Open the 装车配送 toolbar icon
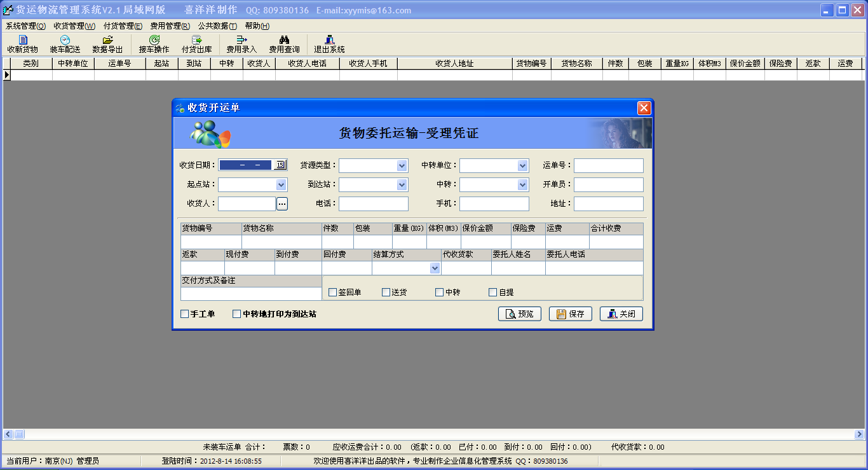This screenshot has height=470, width=868. pos(65,40)
